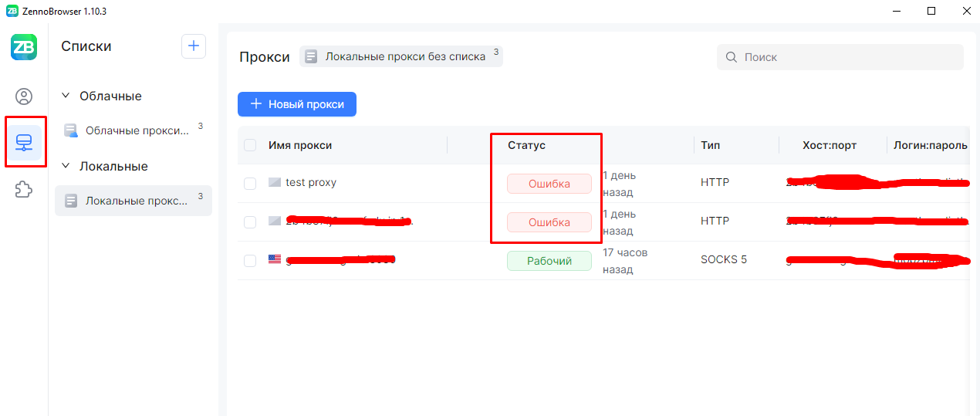Click the list icon in proxy header chip
Viewport: 980px width, 416px height.
click(x=311, y=56)
